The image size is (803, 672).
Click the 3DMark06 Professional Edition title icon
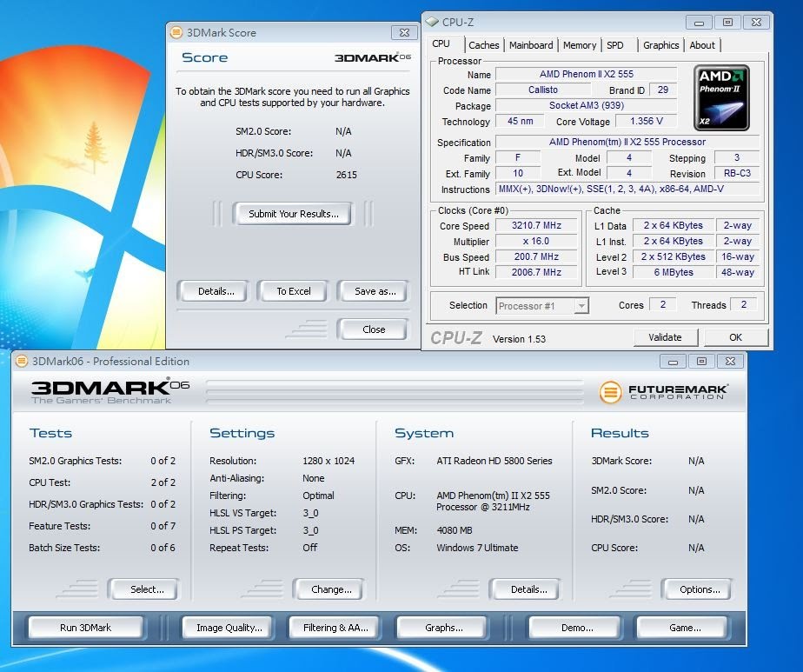pyautogui.click(x=22, y=361)
